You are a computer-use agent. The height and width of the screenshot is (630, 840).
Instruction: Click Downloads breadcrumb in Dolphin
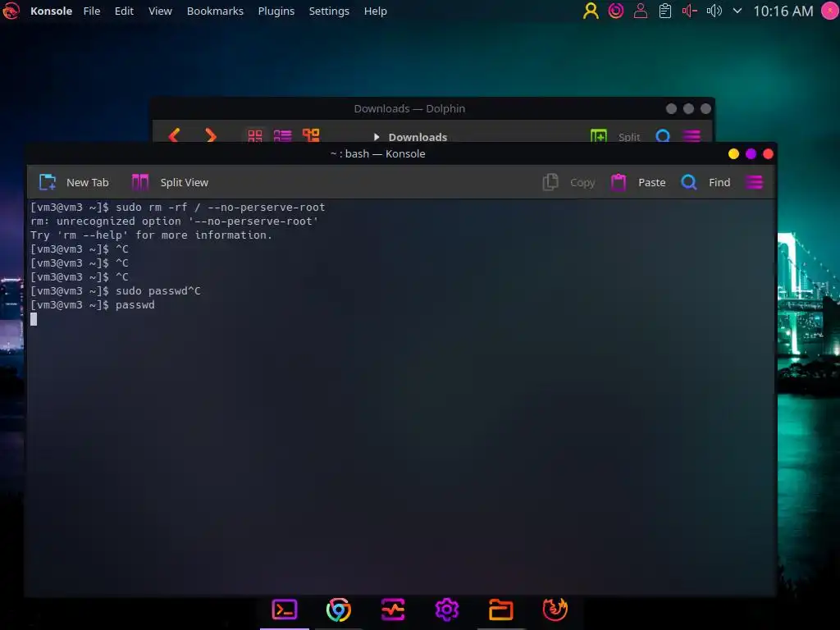[418, 137]
